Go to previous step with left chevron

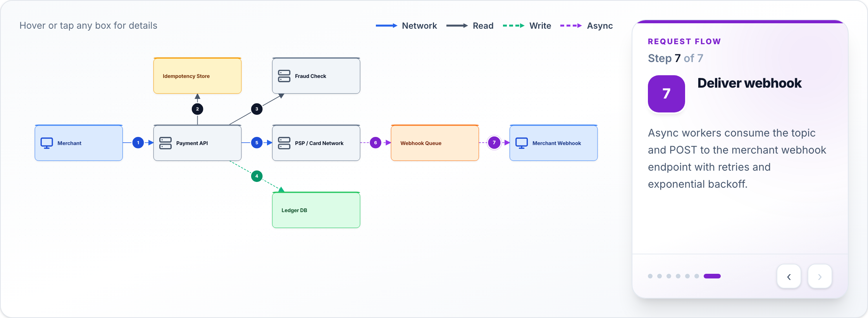coord(789,277)
